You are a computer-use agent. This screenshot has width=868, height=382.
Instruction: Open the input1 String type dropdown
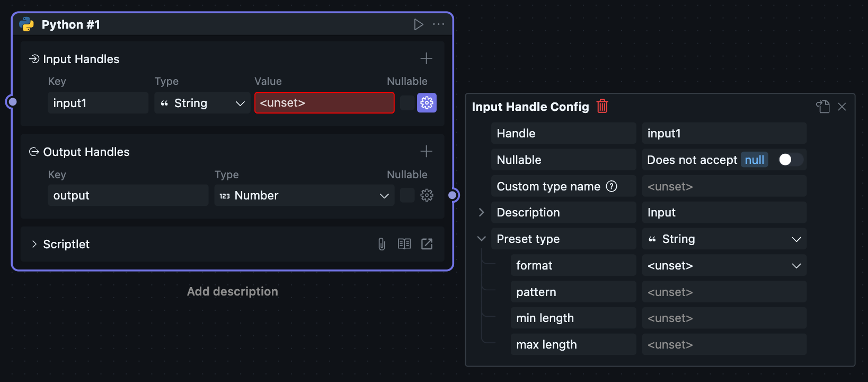202,103
